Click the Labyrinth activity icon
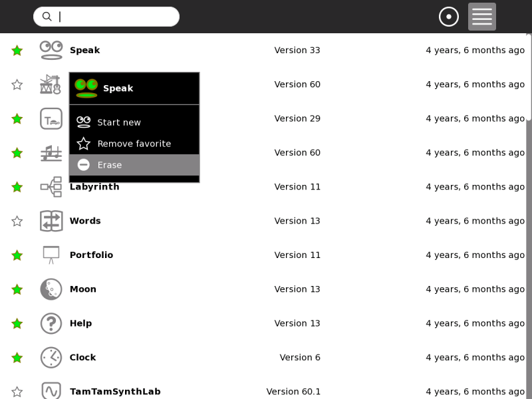The image size is (532, 399). coord(51,187)
